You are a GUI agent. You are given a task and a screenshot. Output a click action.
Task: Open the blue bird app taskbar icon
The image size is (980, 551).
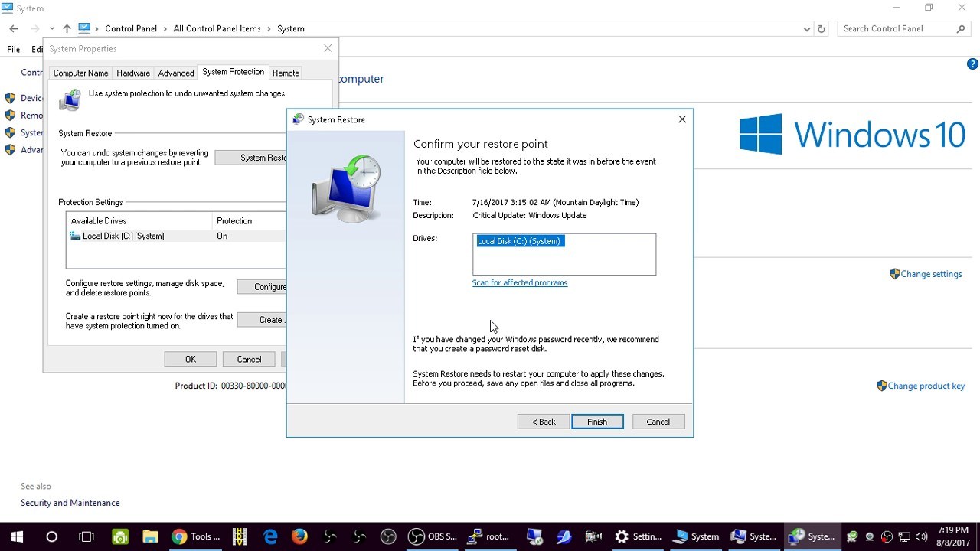pyautogui.click(x=564, y=536)
